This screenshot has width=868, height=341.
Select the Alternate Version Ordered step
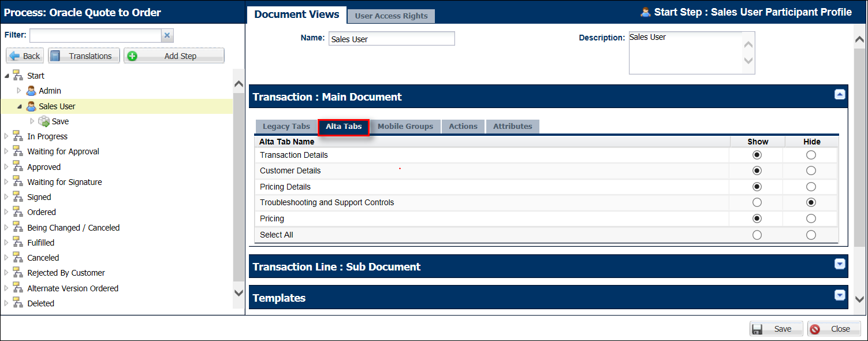pyautogui.click(x=73, y=288)
